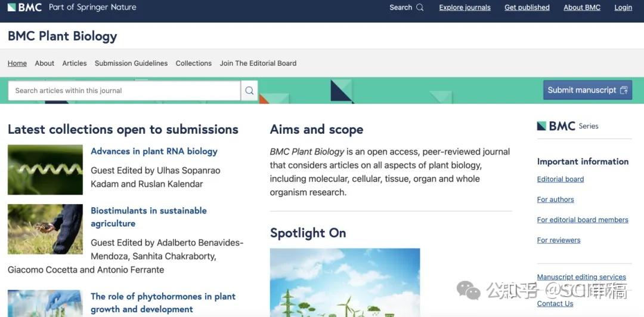The width and height of the screenshot is (644, 317).
Task: Open the For authors link
Action: [555, 199]
